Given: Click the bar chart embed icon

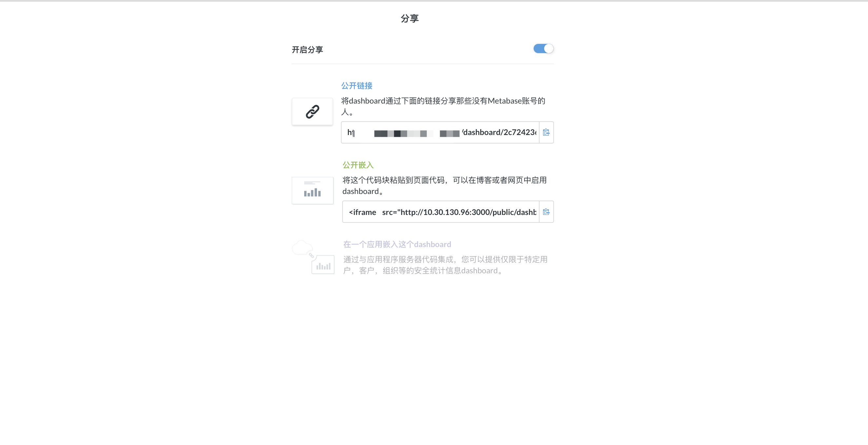Looking at the screenshot, I should [x=312, y=191].
